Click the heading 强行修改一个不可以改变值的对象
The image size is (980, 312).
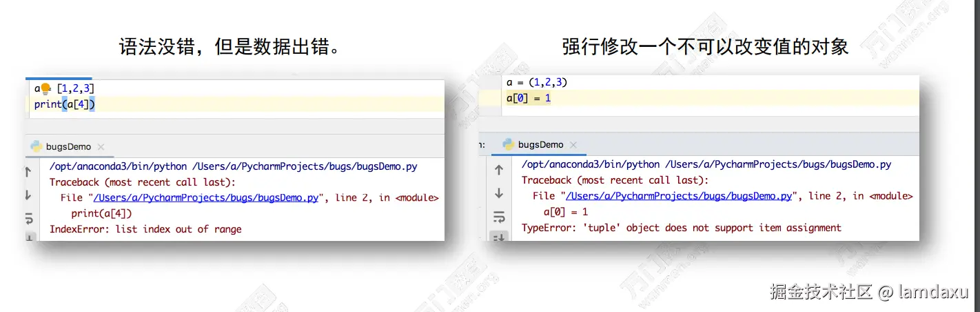coord(705,47)
